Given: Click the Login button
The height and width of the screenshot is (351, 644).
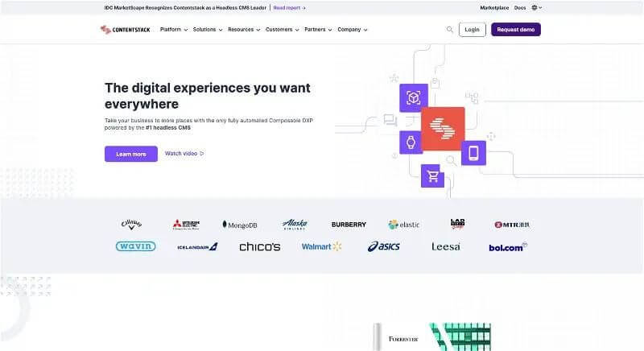Looking at the screenshot, I should click(472, 30).
